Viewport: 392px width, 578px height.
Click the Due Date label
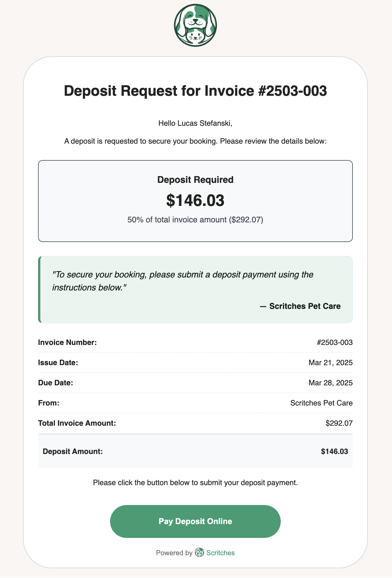[x=56, y=383]
